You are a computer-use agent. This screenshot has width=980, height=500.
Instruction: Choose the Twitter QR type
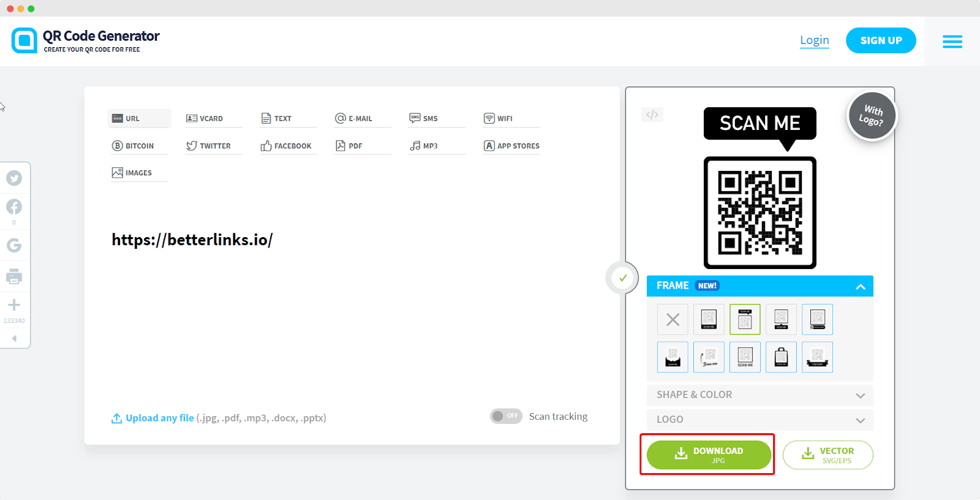click(x=213, y=146)
